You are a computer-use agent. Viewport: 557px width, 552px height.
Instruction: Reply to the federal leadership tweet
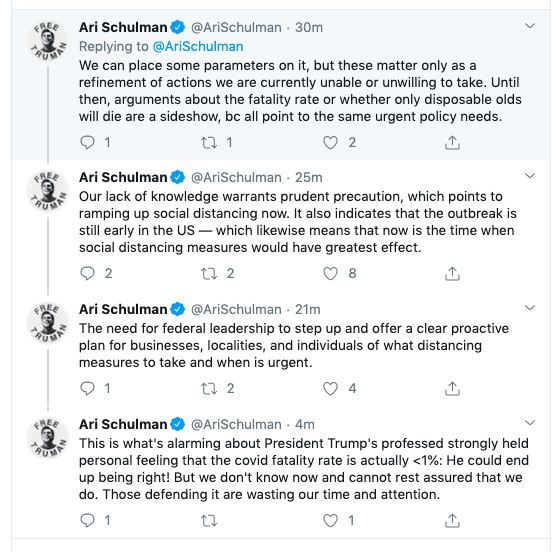point(87,388)
